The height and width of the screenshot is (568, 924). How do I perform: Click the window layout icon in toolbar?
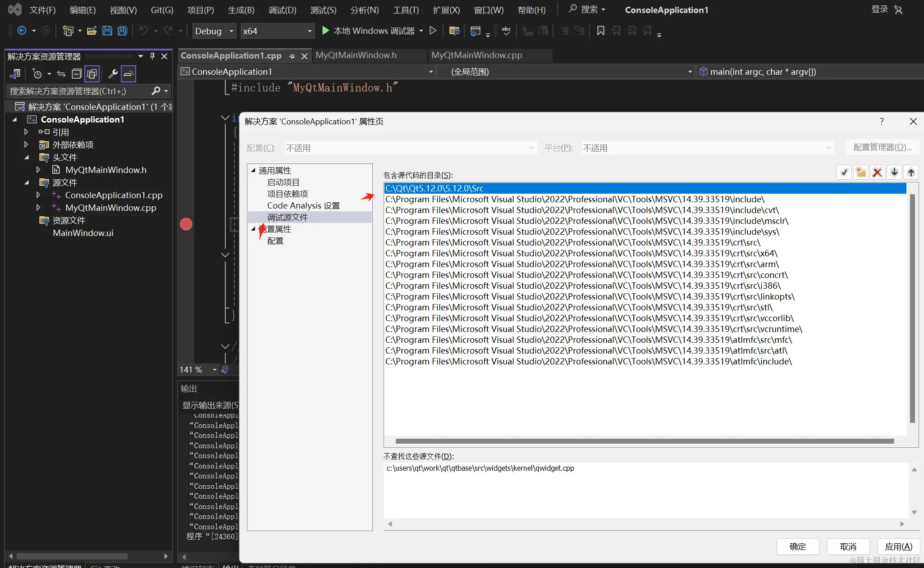click(x=475, y=31)
